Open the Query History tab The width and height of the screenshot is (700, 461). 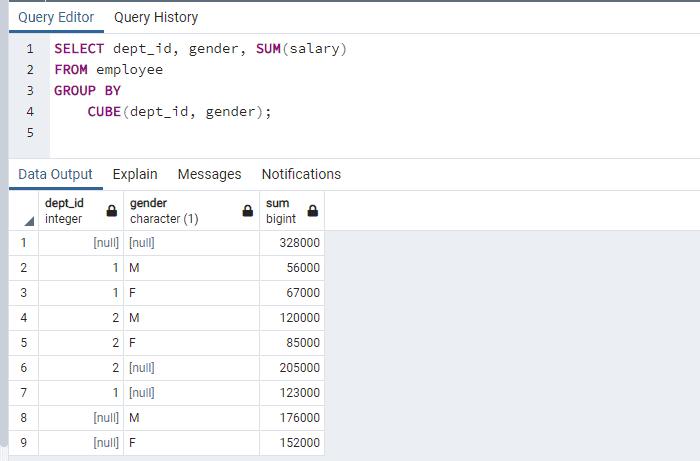tap(156, 17)
